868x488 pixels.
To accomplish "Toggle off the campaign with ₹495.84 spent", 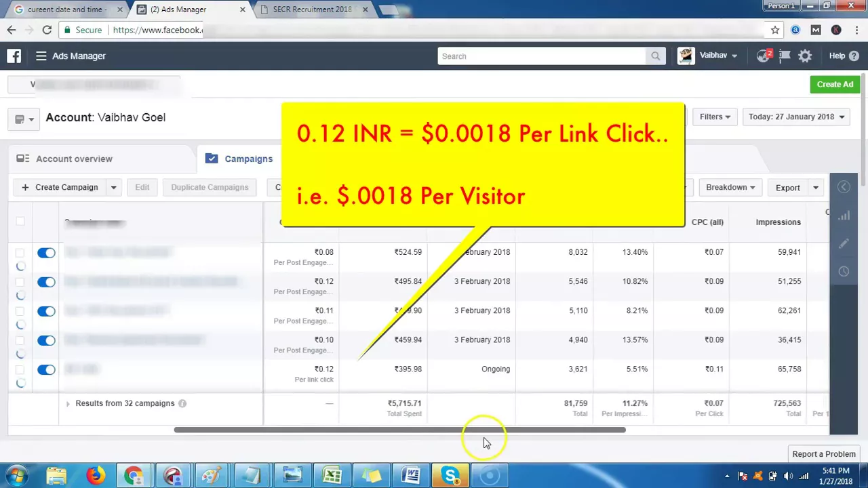I will click(46, 282).
